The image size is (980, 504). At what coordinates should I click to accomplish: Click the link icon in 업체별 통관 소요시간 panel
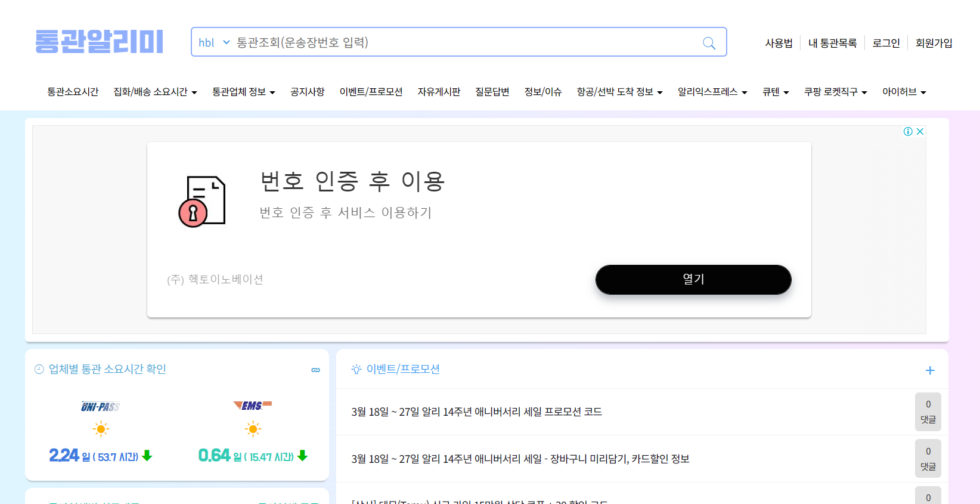coord(316,370)
